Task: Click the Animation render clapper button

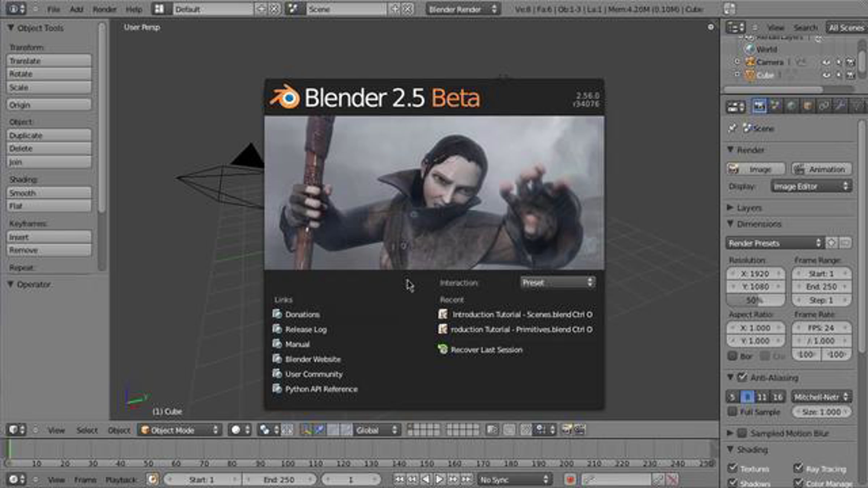Action: coord(821,169)
